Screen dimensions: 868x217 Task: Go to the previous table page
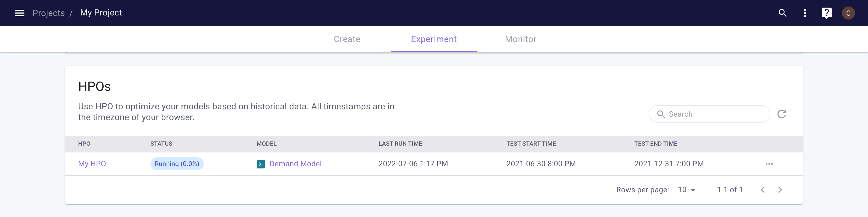pyautogui.click(x=762, y=190)
